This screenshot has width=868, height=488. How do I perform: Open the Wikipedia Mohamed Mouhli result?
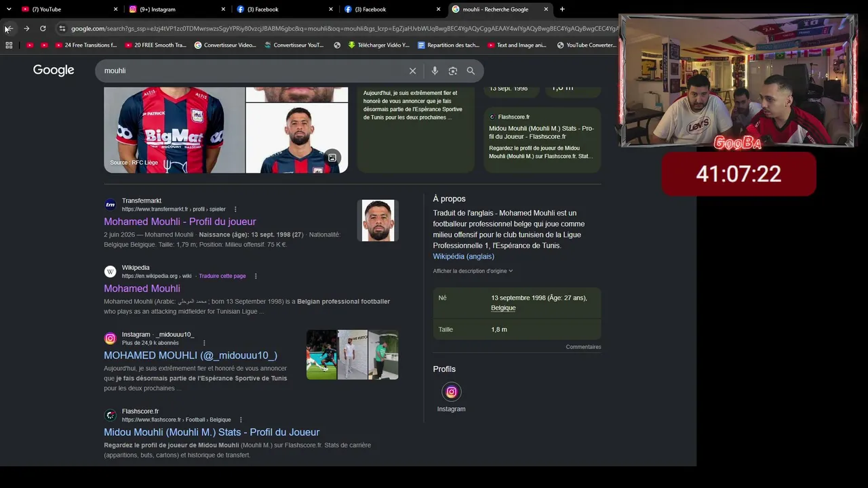[x=142, y=289]
